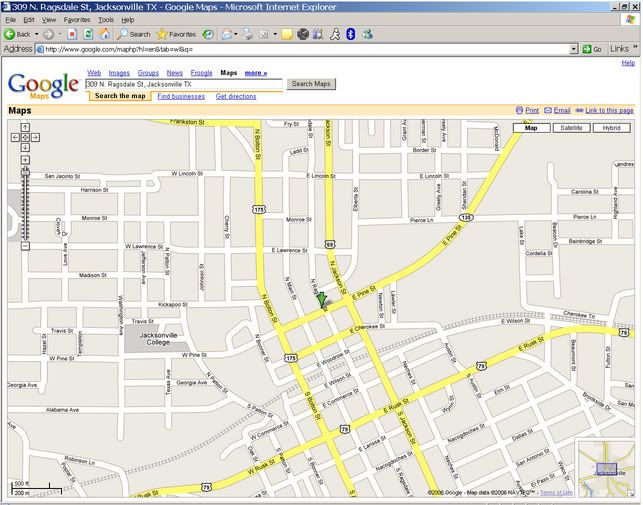Open the News link
The height and width of the screenshot is (505, 643).
pos(174,73)
